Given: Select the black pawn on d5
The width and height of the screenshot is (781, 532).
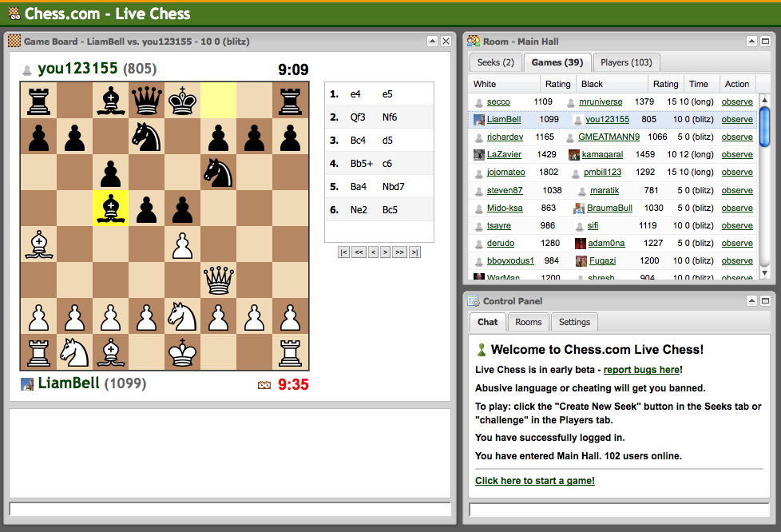Looking at the screenshot, I should 146,209.
